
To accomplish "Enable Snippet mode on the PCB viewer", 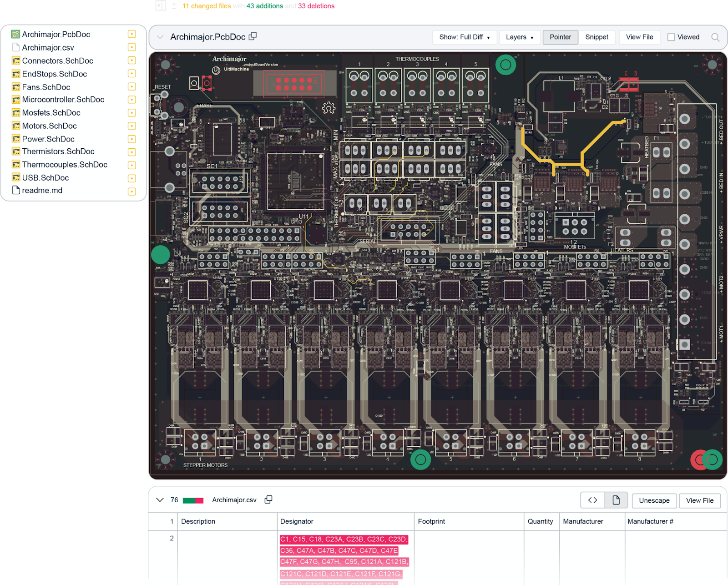I will pos(597,37).
